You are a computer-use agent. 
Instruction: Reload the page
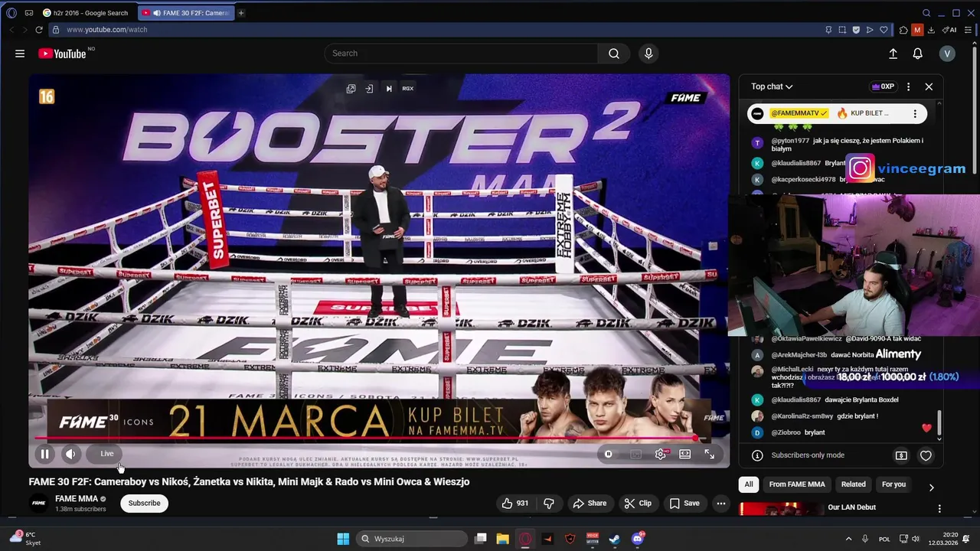click(38, 30)
